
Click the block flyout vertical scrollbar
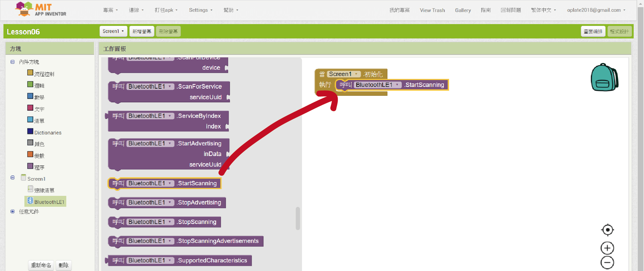[x=298, y=218]
